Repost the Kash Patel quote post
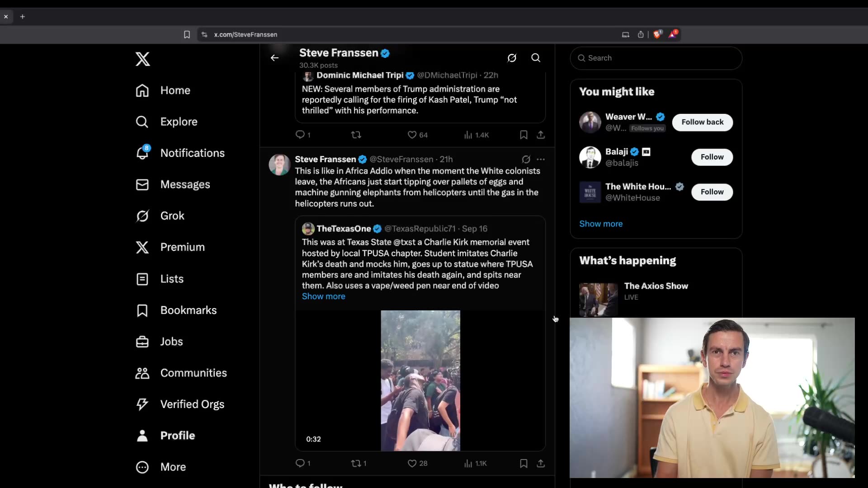This screenshot has height=488, width=868. [356, 135]
